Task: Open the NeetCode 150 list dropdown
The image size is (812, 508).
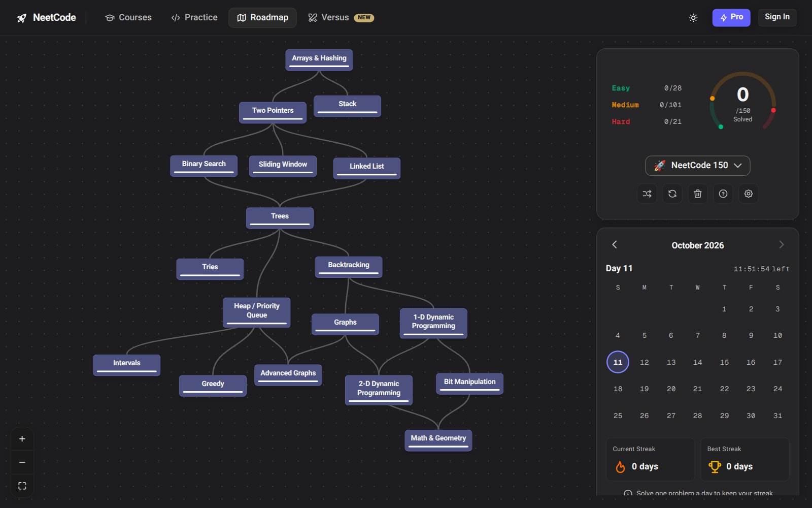Action: pyautogui.click(x=698, y=166)
